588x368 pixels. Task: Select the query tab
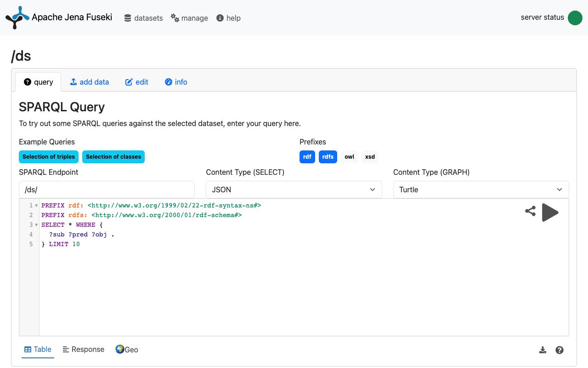coord(39,82)
